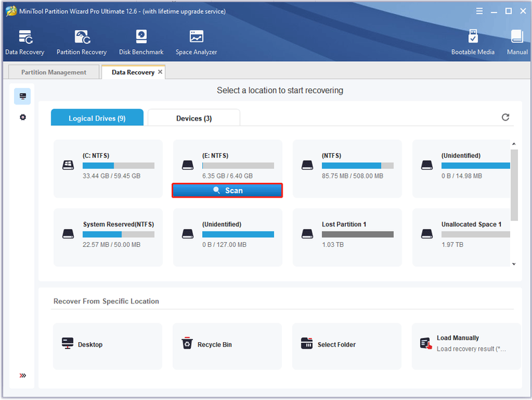Select the computer view sidebar icon
This screenshot has height=400, width=532.
tap(23, 97)
